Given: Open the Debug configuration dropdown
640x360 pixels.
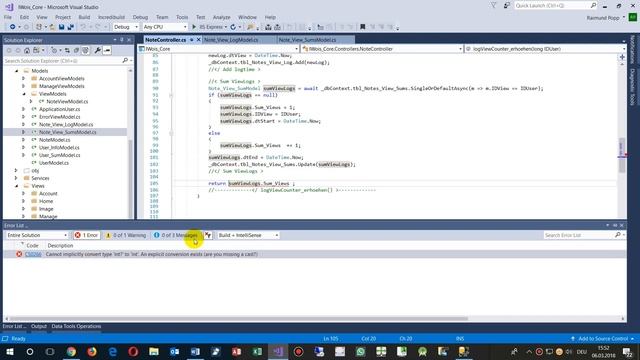Looking at the screenshot, I should [x=126, y=27].
